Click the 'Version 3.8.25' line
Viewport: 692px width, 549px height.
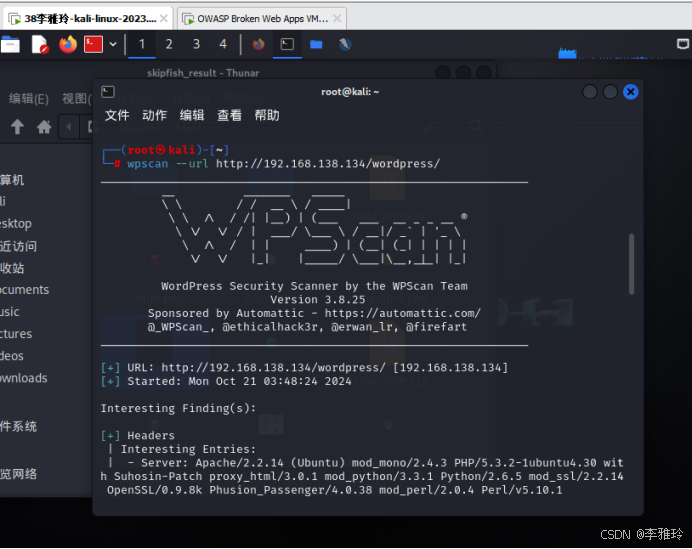318,300
